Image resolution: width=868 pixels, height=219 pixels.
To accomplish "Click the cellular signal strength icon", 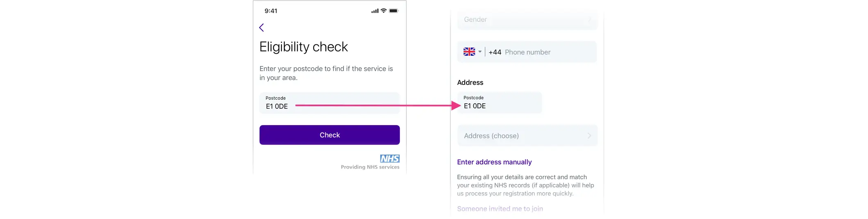I will coord(375,11).
